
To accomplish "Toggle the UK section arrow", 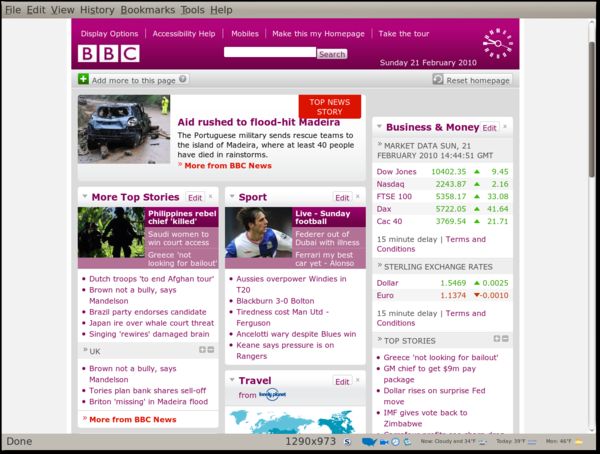I will (85, 349).
